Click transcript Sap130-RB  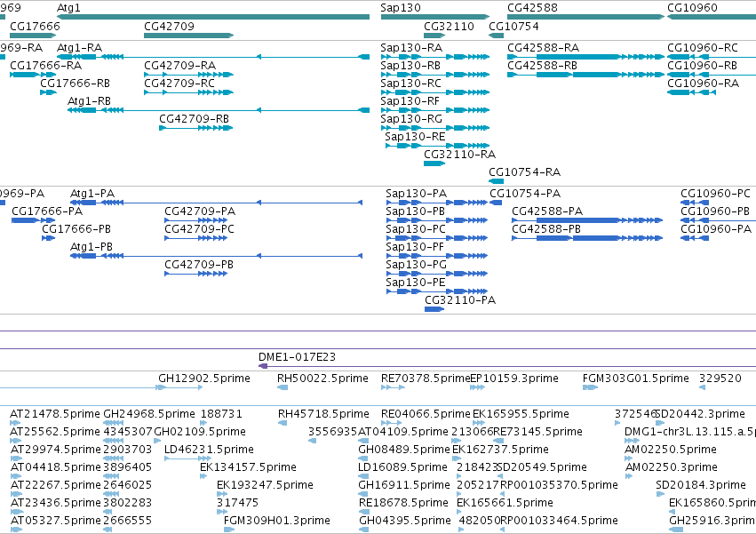point(435,75)
